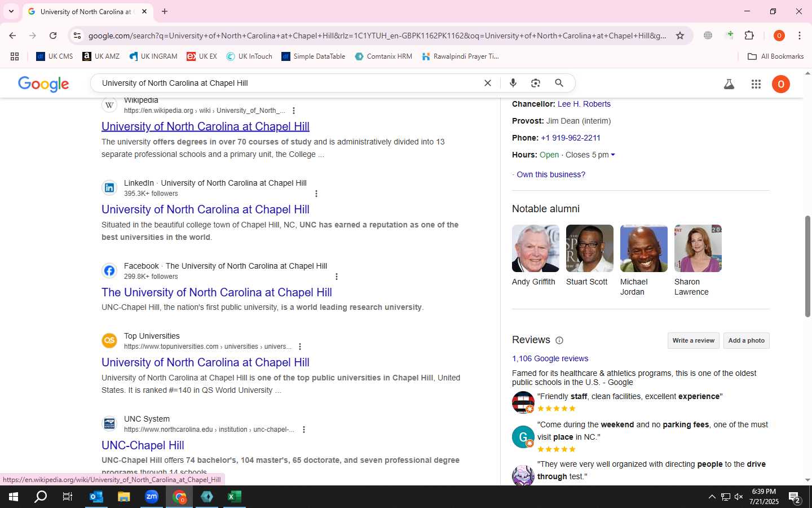Open Facebook The University of North Carolina link

[x=217, y=292]
